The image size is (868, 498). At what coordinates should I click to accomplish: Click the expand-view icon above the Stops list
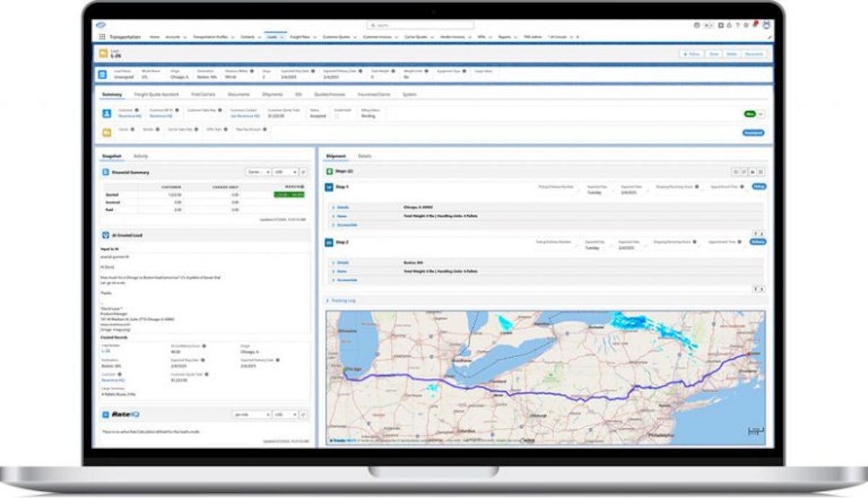760,170
